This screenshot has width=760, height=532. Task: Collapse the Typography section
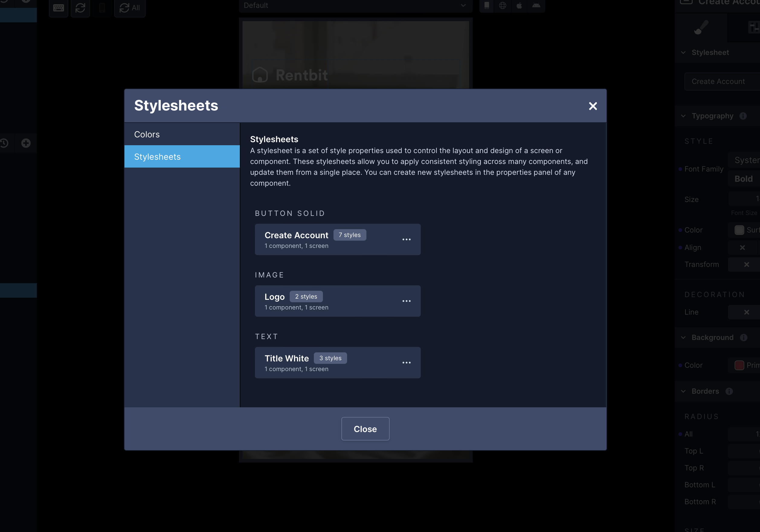coord(683,116)
